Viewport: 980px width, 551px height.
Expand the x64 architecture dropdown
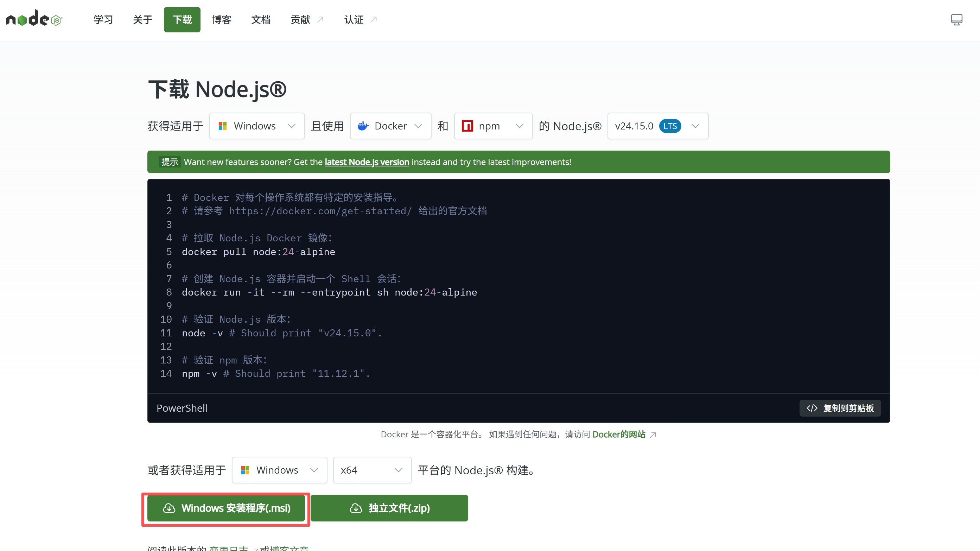coord(373,470)
